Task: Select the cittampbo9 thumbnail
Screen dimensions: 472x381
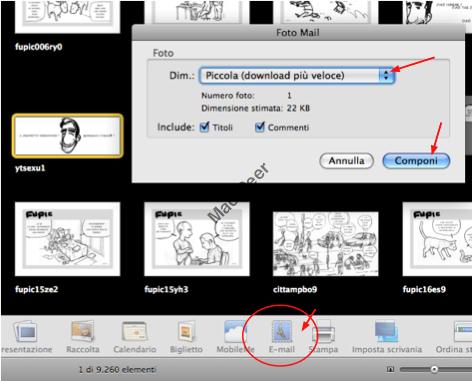Action: pyautogui.click(x=326, y=244)
